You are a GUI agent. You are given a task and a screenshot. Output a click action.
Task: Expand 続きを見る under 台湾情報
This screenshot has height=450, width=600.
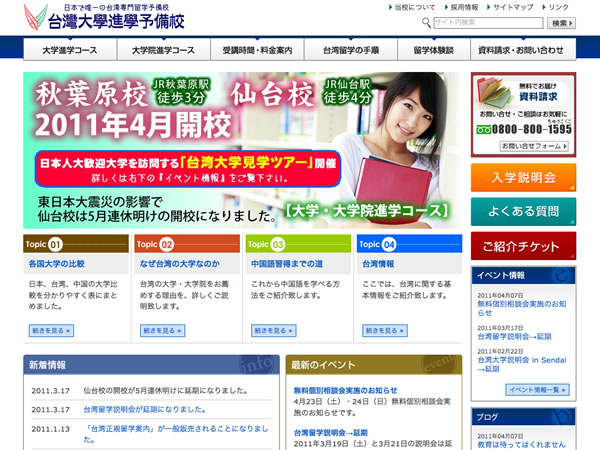point(384,329)
